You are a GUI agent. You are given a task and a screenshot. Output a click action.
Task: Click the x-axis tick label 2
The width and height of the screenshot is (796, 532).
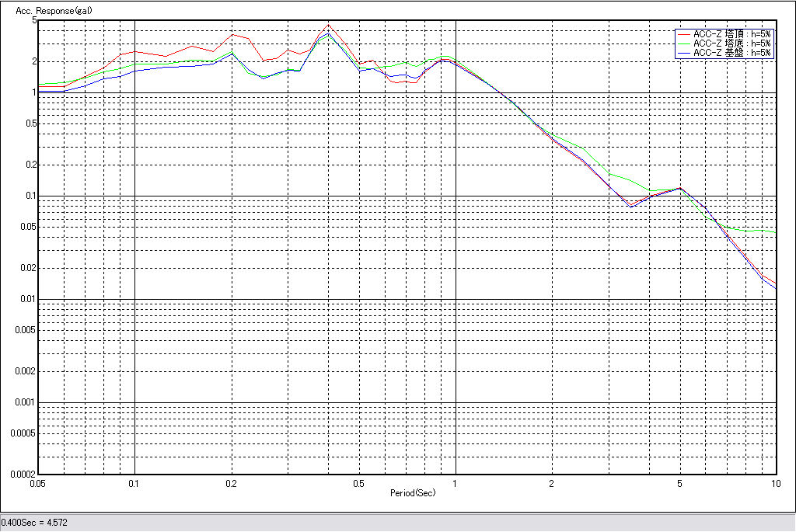pyautogui.click(x=552, y=483)
